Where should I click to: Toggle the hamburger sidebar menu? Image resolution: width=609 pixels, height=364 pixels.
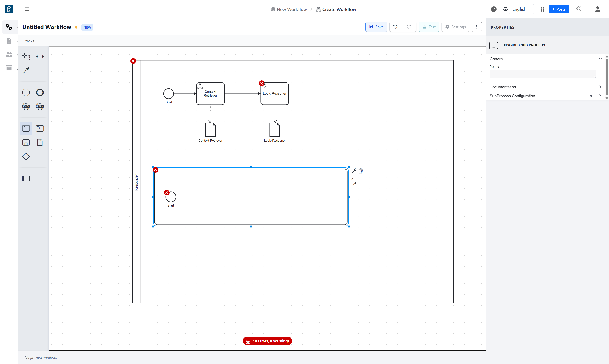pyautogui.click(x=27, y=9)
